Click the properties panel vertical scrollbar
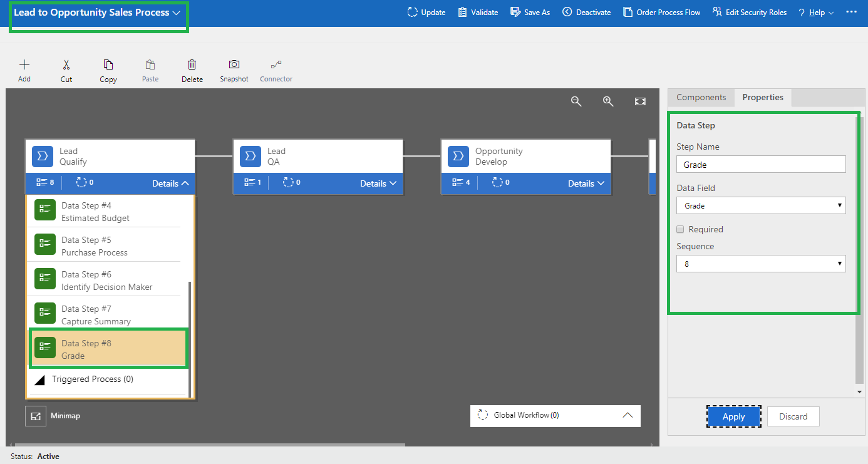The height and width of the screenshot is (464, 868). (859, 249)
